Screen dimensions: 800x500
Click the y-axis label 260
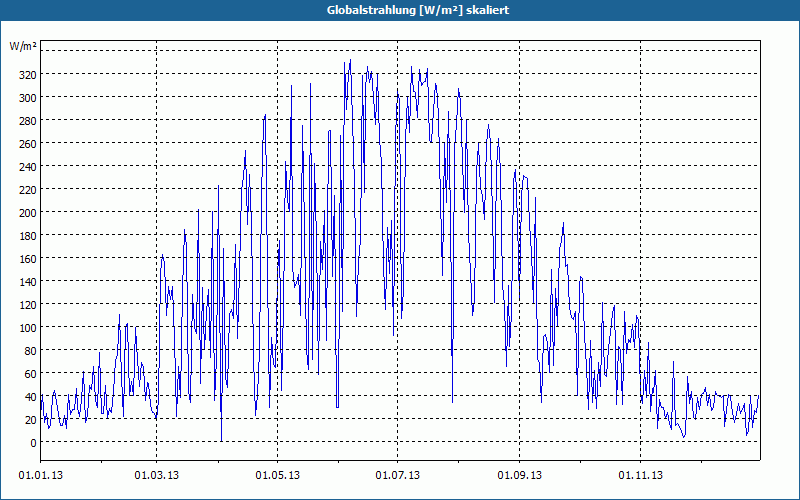28,144
